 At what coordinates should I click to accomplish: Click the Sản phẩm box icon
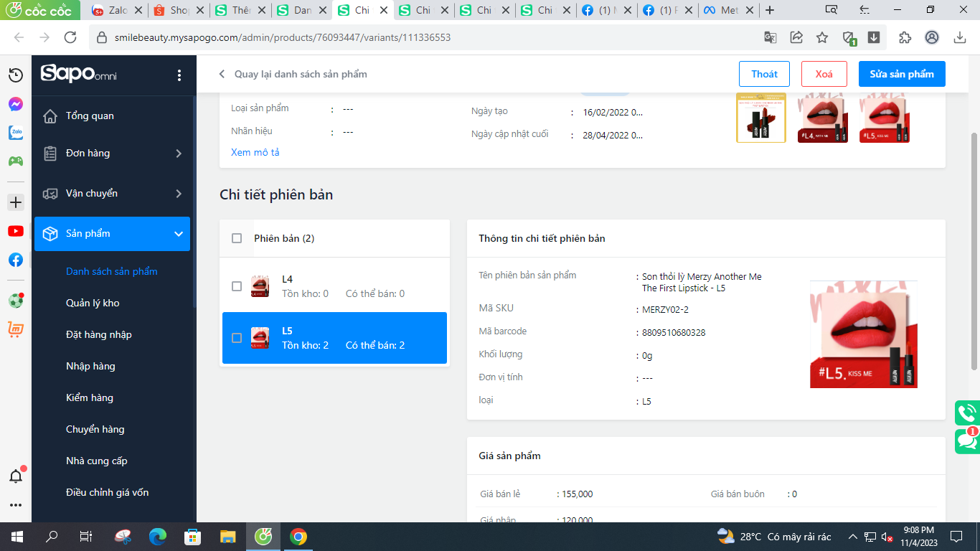click(x=50, y=234)
